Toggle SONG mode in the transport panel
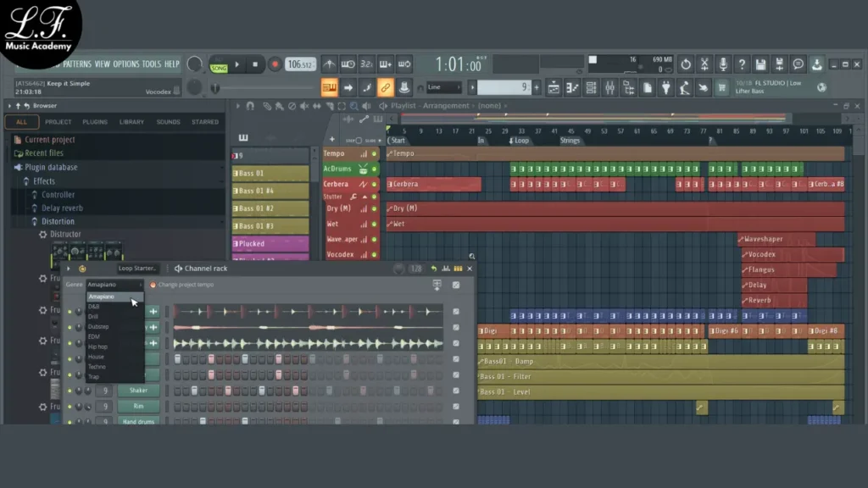This screenshot has height=488, width=868. pos(219,67)
